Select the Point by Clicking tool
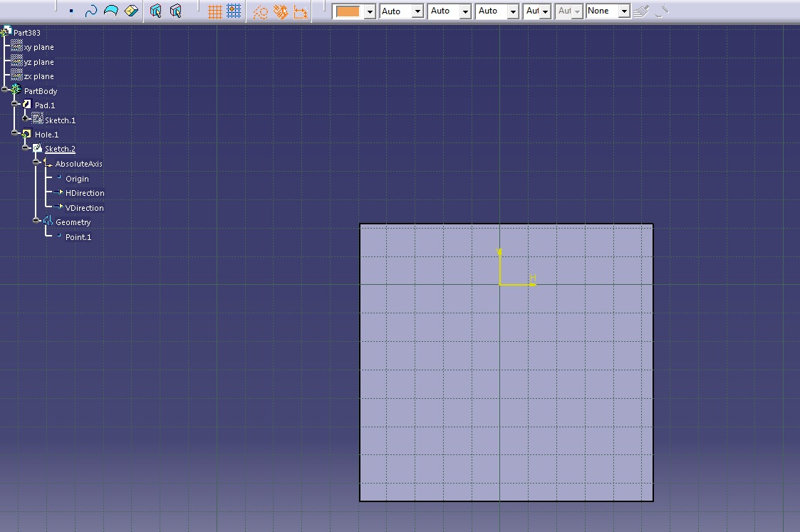This screenshot has width=800, height=532. pyautogui.click(x=71, y=11)
